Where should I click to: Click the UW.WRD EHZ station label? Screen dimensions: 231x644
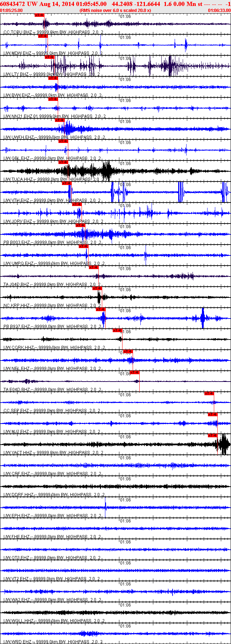[x=17, y=642]
